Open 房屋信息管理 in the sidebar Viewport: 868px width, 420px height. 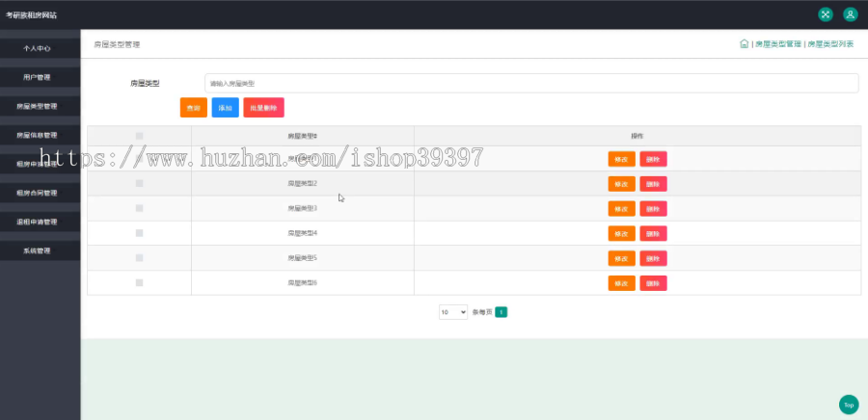click(40, 135)
